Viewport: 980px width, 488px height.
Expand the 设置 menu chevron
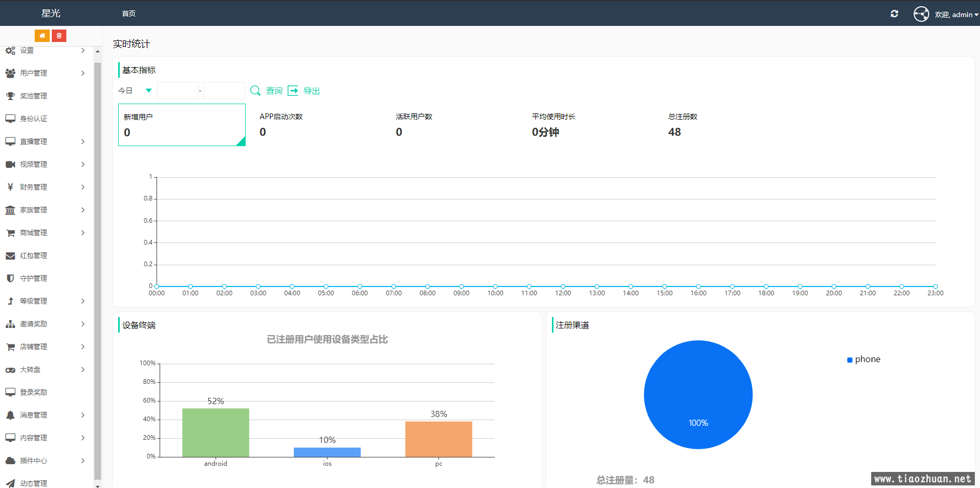[x=83, y=50]
